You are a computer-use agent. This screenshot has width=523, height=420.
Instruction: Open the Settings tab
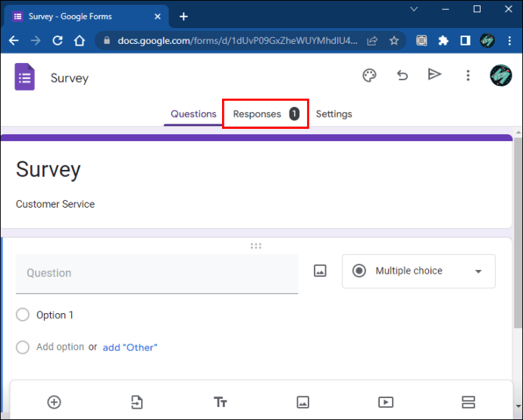click(x=334, y=114)
